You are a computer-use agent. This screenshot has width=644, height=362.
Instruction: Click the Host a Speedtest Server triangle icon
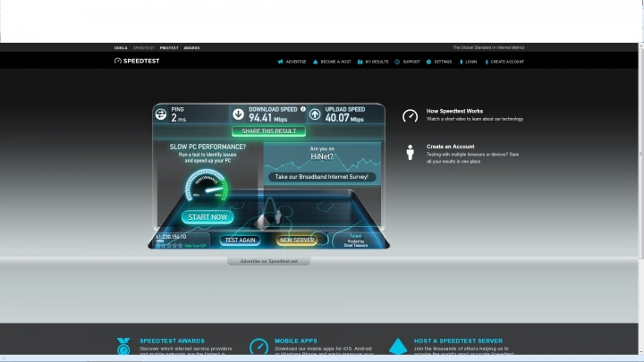point(398,347)
